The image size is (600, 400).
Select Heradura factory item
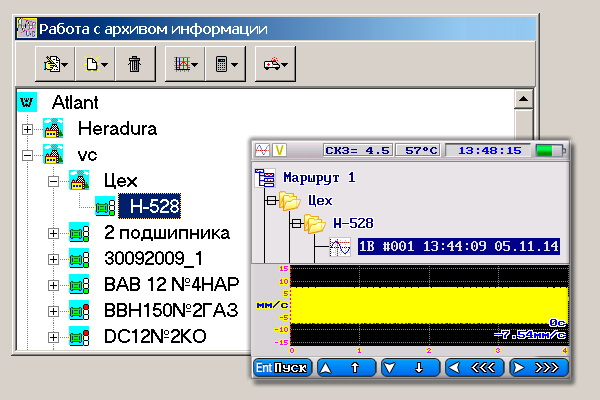pyautogui.click(x=117, y=129)
